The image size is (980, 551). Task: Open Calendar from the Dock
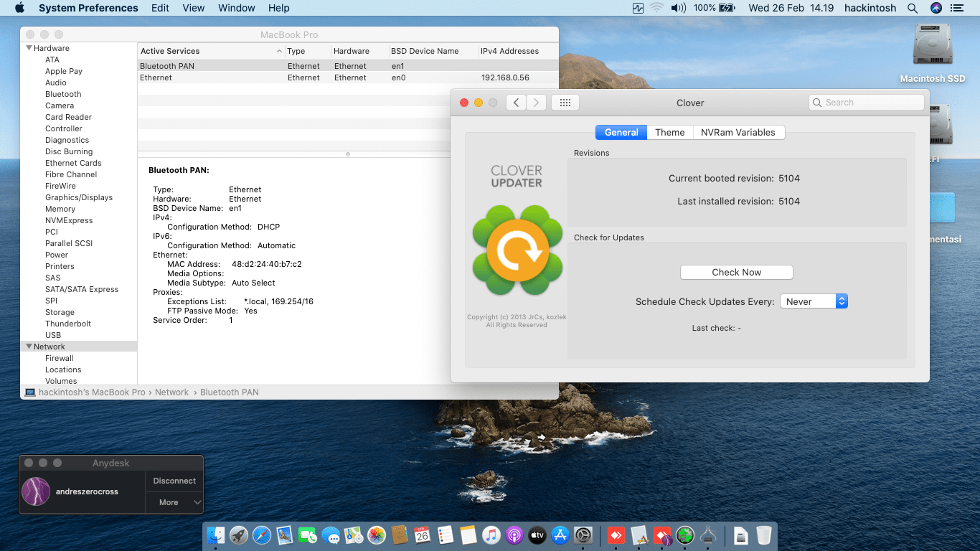423,535
